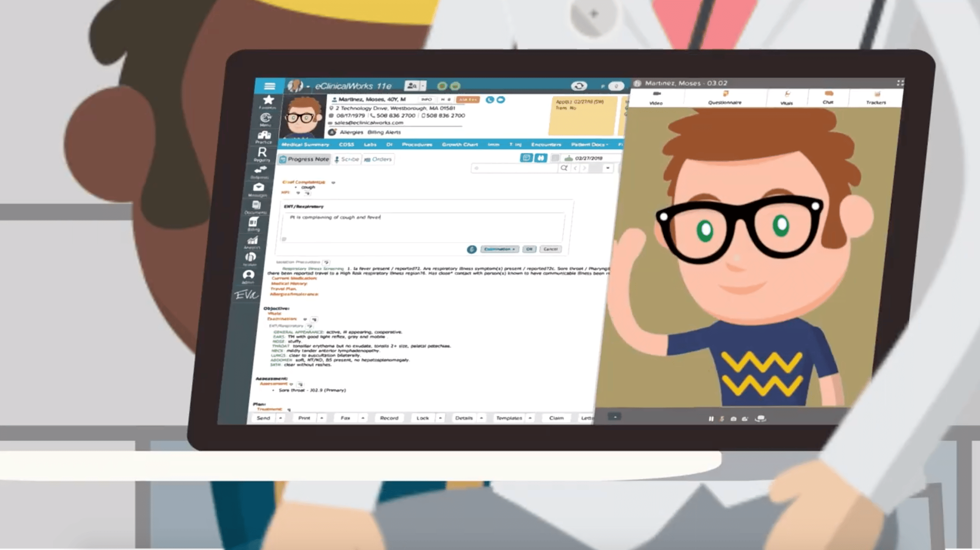Viewport: 980px width, 550px height.
Task: Open the Growth Chart tab
Action: [460, 145]
